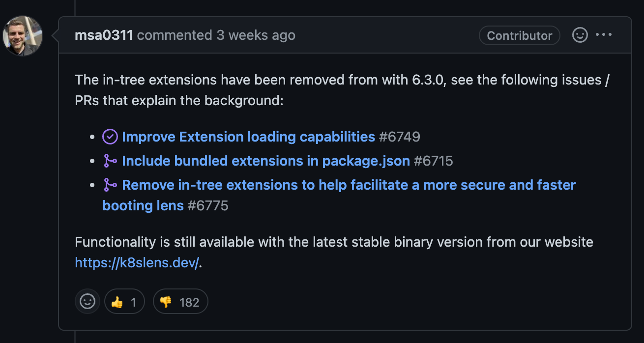
Task: Open 'Include bundled extensions in package.json' PR
Action: coord(266,161)
